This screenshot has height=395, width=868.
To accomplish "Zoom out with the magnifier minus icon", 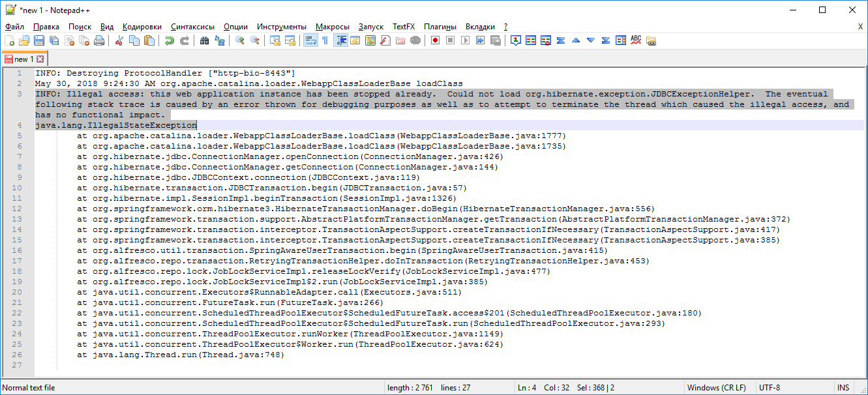I will (x=255, y=40).
